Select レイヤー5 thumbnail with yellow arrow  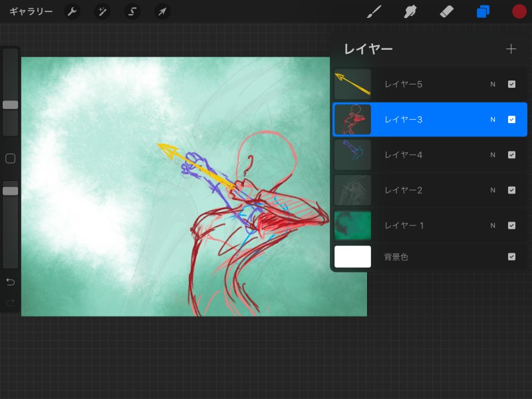[x=352, y=84]
